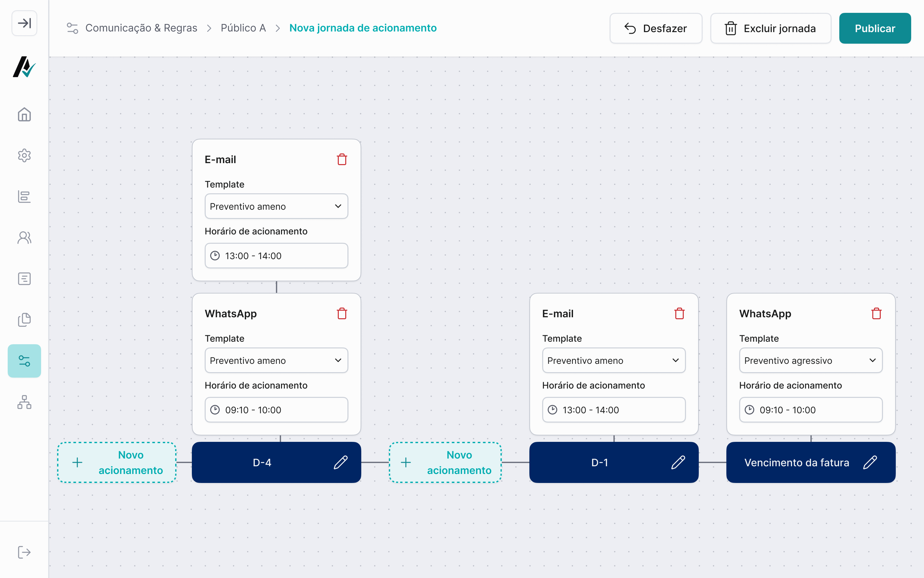Open the users icon in sidebar

click(x=24, y=237)
